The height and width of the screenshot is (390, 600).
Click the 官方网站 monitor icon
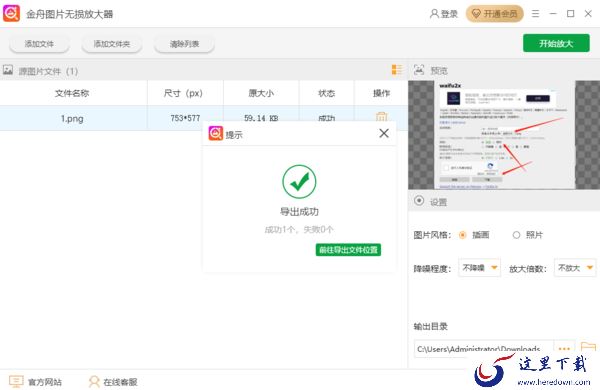pos(16,381)
